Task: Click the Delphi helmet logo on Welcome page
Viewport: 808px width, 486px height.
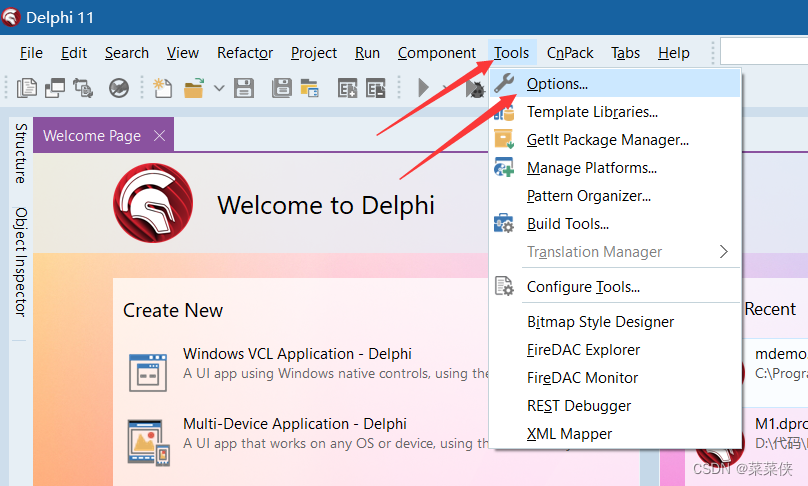Action: 153,203
